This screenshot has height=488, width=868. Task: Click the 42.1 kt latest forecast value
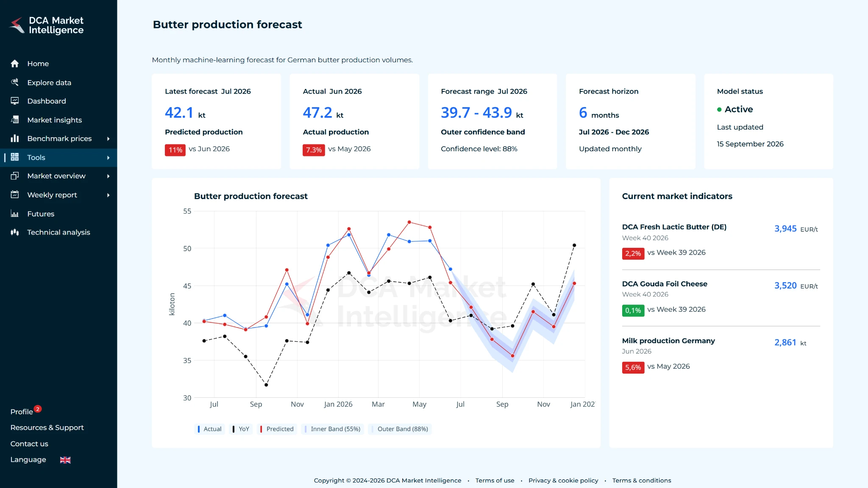pos(185,113)
